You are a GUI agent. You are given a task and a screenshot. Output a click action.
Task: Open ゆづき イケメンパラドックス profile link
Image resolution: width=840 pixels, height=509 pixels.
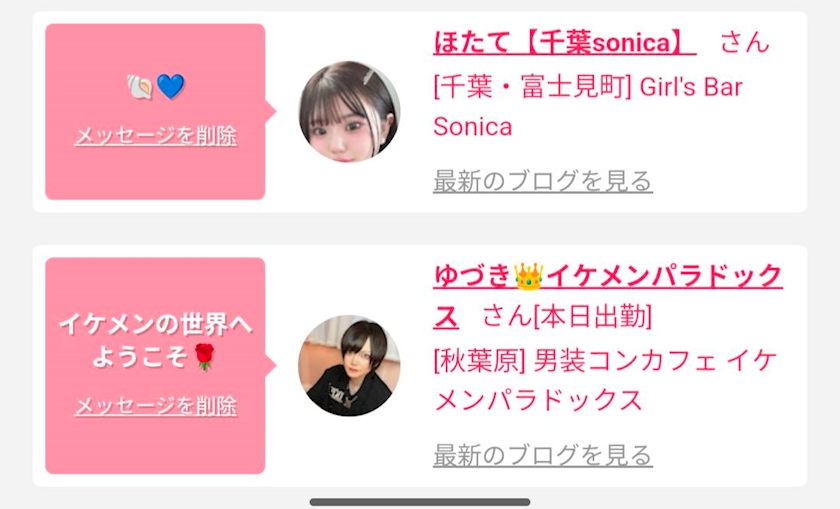tap(608, 296)
